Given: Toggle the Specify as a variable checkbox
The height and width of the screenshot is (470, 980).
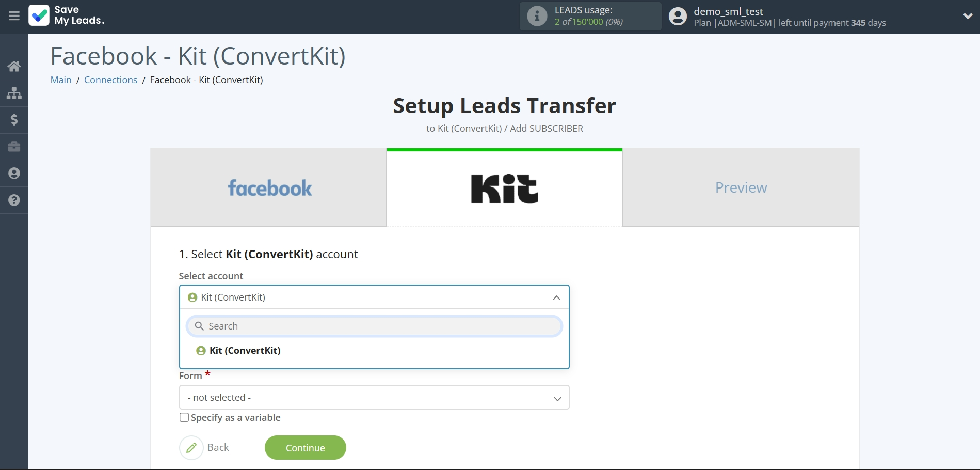Looking at the screenshot, I should point(184,417).
